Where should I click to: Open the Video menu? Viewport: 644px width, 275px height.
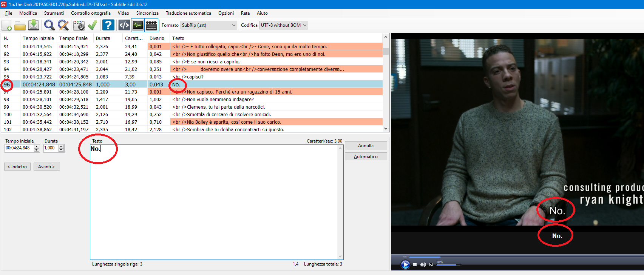click(x=124, y=13)
